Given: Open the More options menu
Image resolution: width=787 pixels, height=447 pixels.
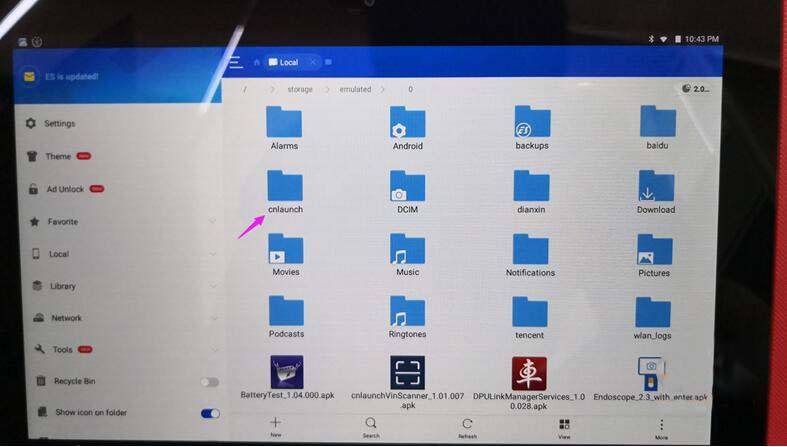Looking at the screenshot, I should (x=661, y=427).
